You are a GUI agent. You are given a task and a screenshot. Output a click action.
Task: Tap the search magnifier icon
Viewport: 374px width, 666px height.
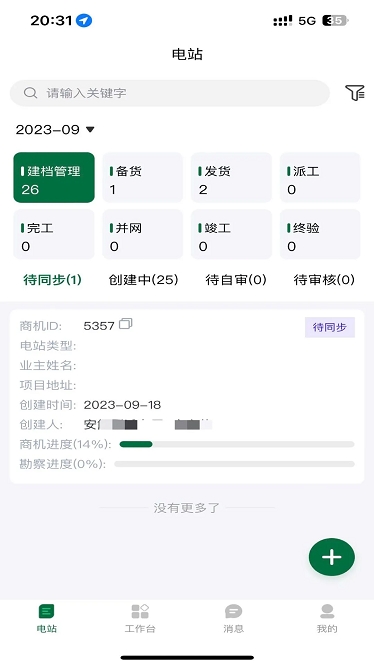pyautogui.click(x=30, y=93)
